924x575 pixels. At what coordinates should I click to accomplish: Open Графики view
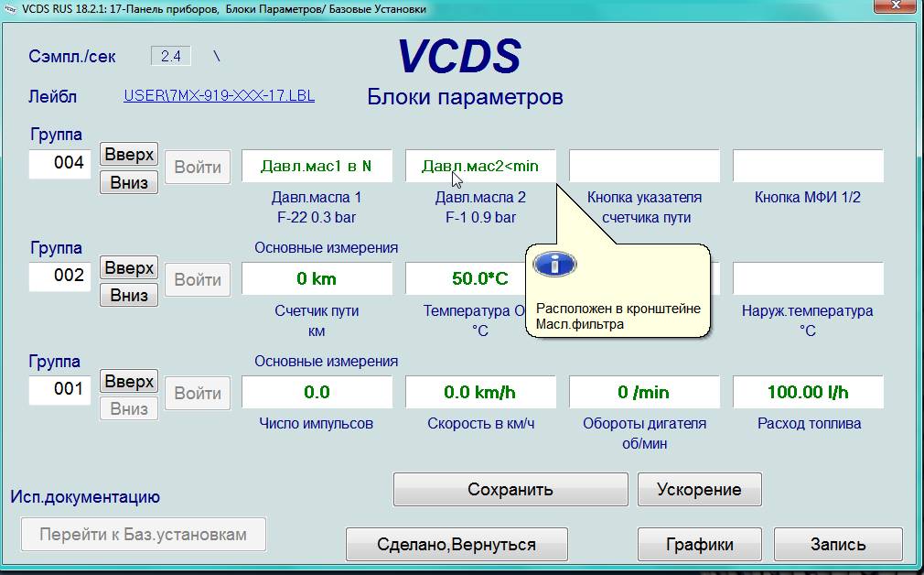click(x=699, y=545)
